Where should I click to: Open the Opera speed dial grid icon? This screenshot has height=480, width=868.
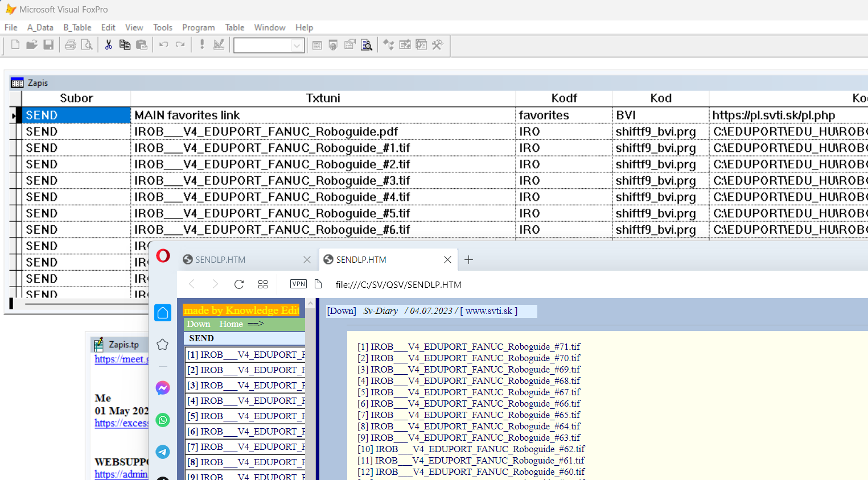click(263, 284)
